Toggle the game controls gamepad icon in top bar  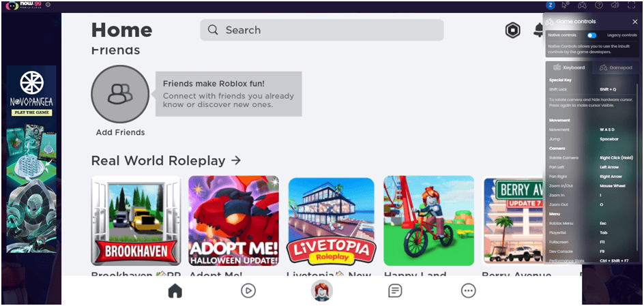582,5
